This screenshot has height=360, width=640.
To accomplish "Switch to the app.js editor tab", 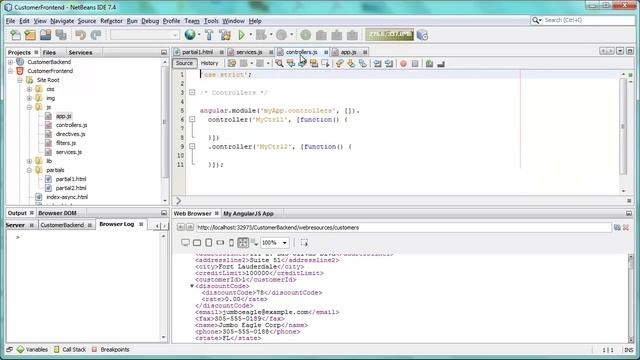I will tap(349, 52).
